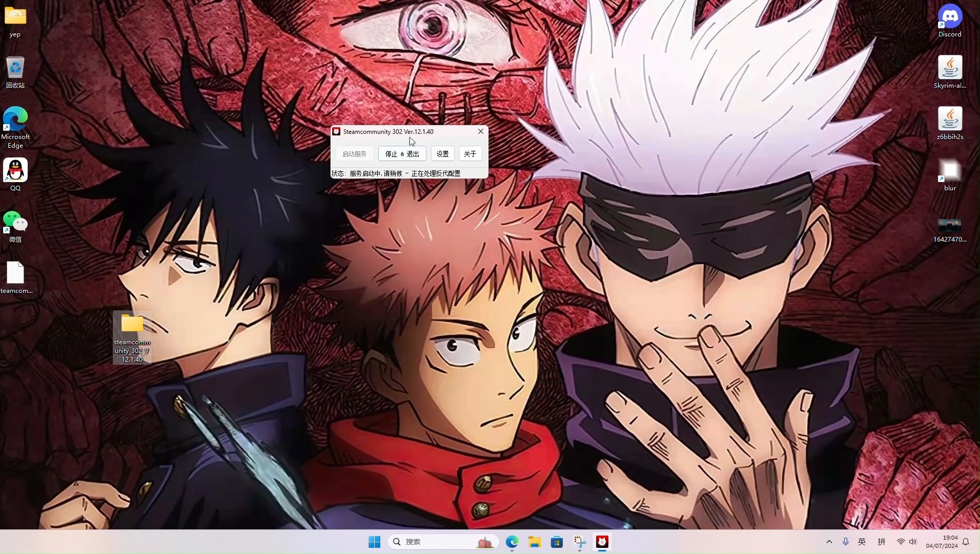Select the z6bbih2s Java file
Screen dimensions: 980x554
[x=950, y=124]
